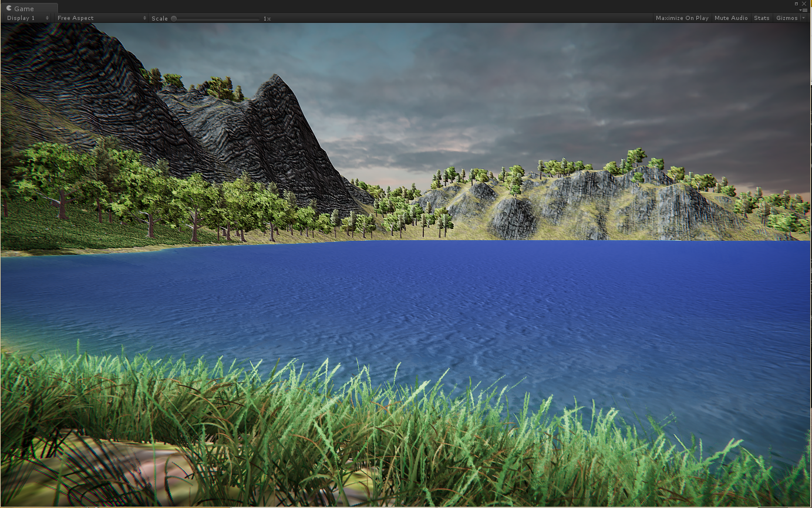Click the Game tab Unity icon
This screenshot has width=812, height=508.
tap(9, 8)
